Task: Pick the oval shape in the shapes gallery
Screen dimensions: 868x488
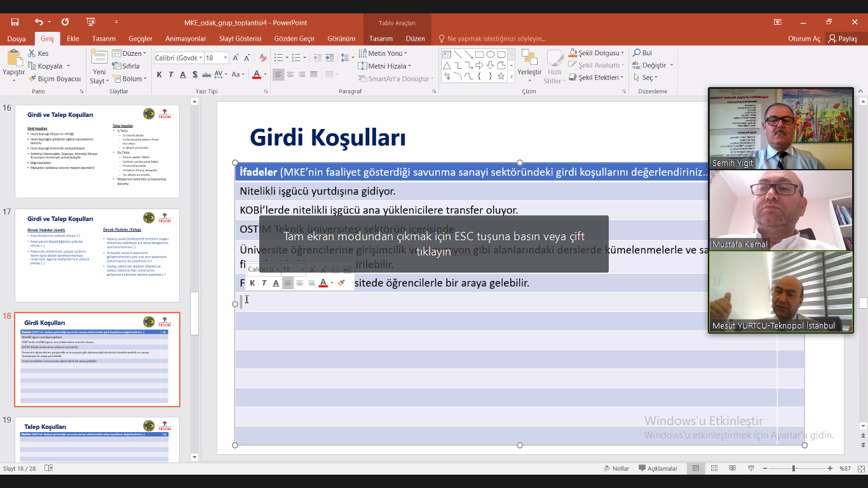Action: tap(490, 55)
